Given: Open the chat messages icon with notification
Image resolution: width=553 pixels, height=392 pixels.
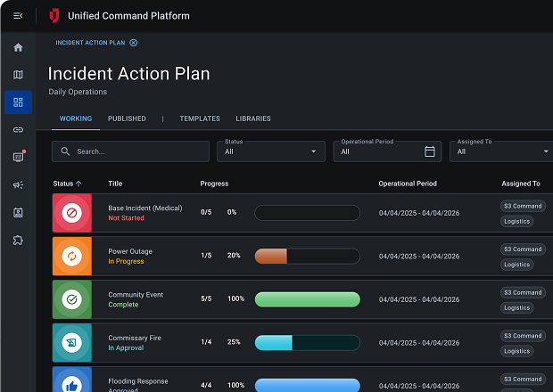Looking at the screenshot, I should coord(18,158).
